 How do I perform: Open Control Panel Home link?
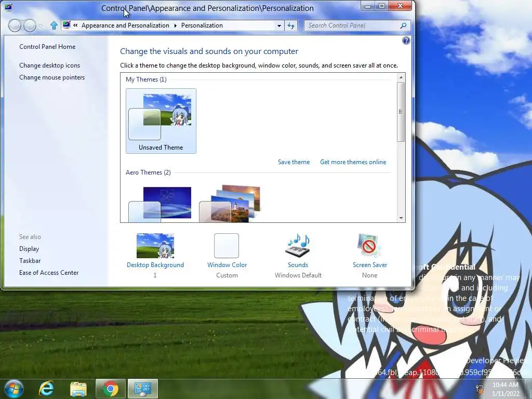pyautogui.click(x=47, y=47)
